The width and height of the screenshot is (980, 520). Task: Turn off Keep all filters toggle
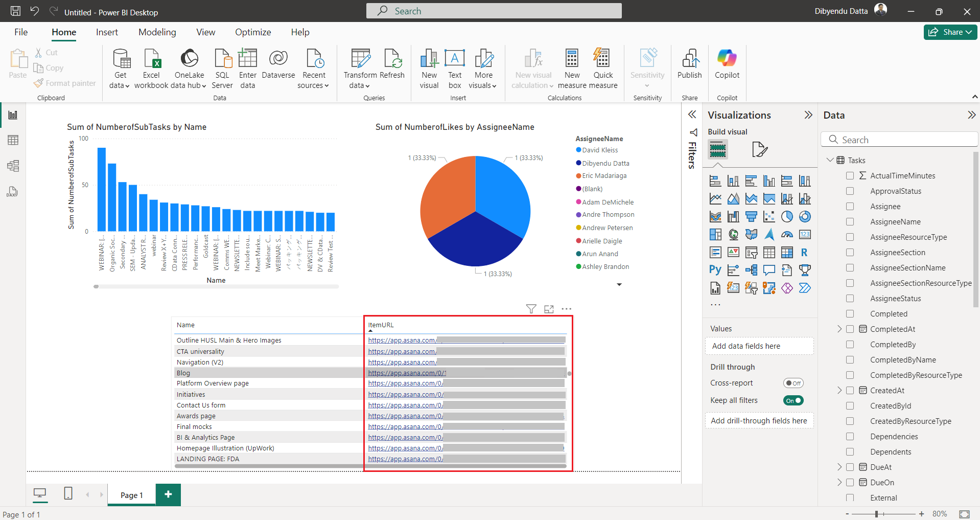(x=793, y=400)
